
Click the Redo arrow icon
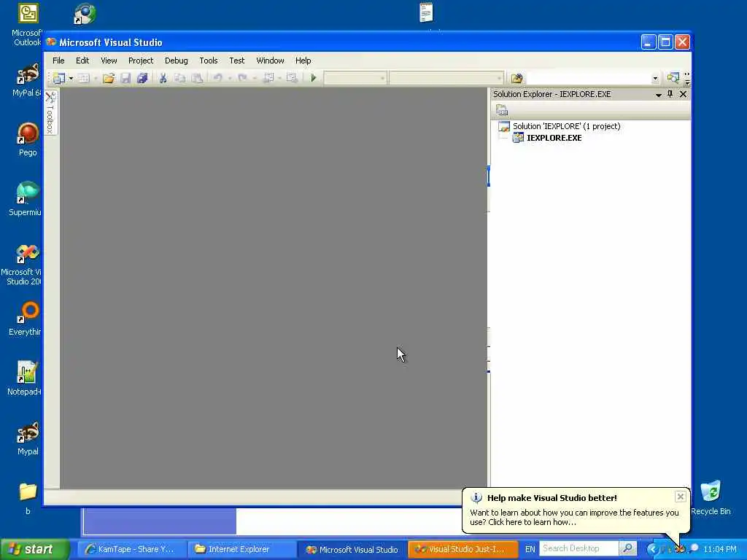pyautogui.click(x=242, y=78)
